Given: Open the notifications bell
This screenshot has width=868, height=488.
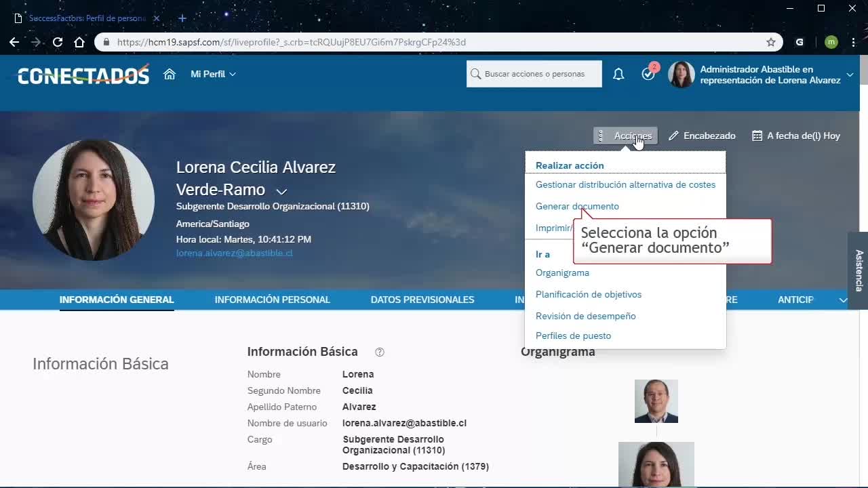Looking at the screenshot, I should (x=618, y=74).
